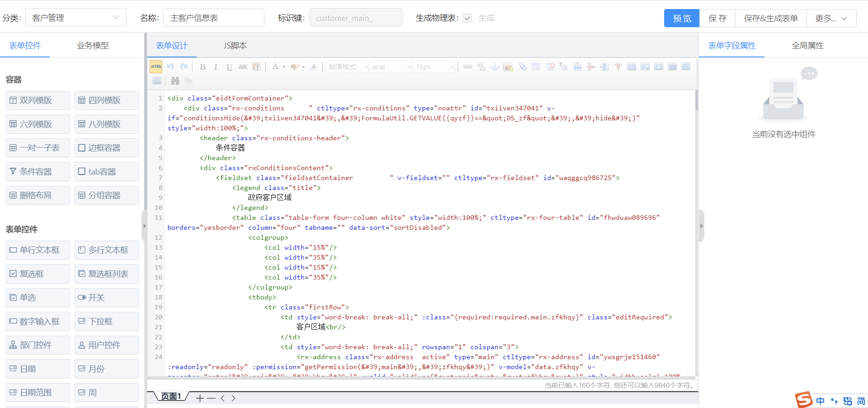Click the insert table icon
Image resolution: width=868 pixels, height=408 pixels.
[x=536, y=66]
